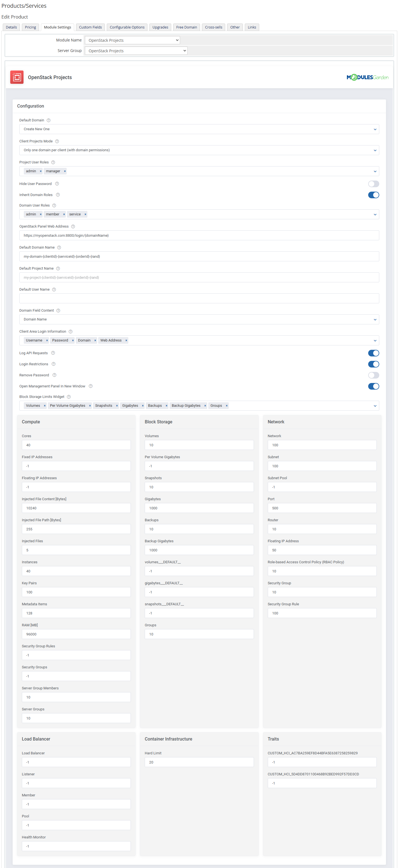The height and width of the screenshot is (868, 400).
Task: Open help icon next to Inherit Domain Roles
Action: pyautogui.click(x=58, y=195)
